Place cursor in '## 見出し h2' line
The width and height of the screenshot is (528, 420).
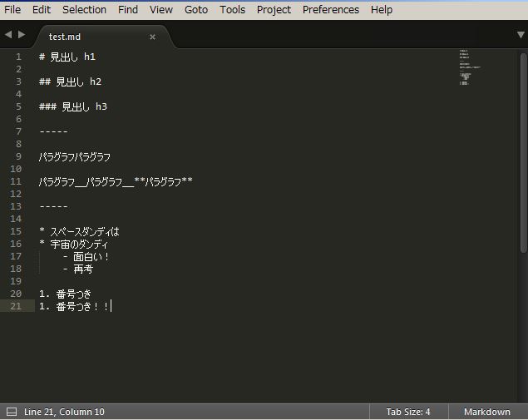tap(70, 82)
